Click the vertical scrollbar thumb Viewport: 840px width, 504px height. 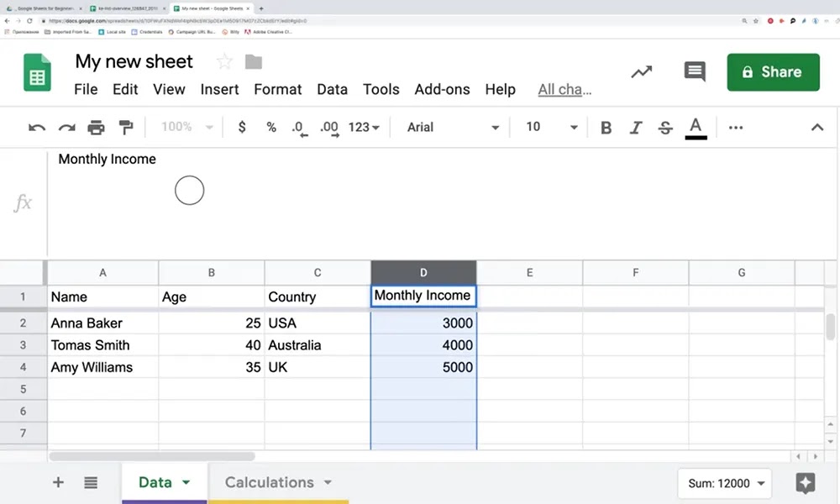click(831, 327)
